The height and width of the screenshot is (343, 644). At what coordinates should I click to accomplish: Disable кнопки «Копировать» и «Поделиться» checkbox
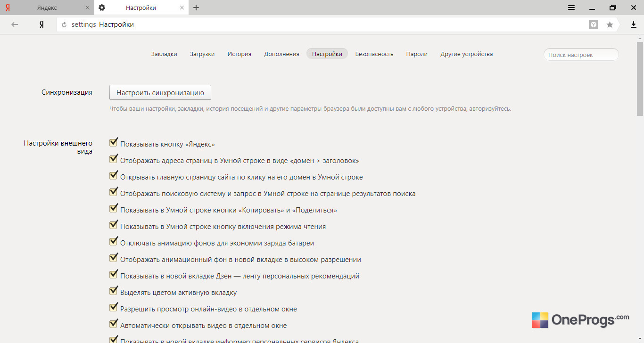(x=113, y=209)
